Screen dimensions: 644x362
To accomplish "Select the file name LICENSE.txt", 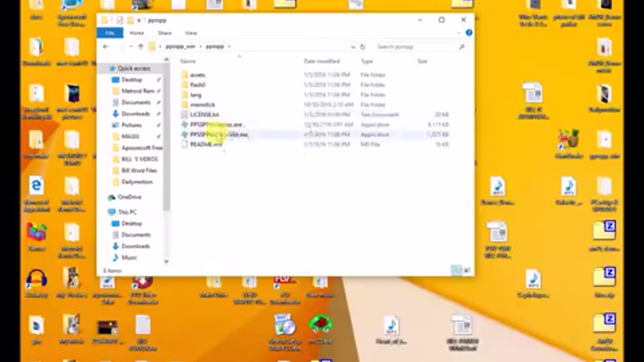I will pos(204,115).
